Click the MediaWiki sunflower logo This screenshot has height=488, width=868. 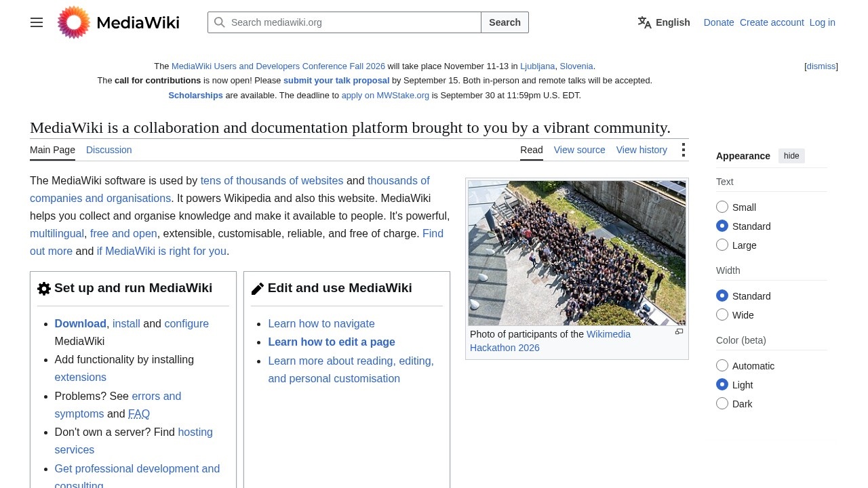click(74, 22)
